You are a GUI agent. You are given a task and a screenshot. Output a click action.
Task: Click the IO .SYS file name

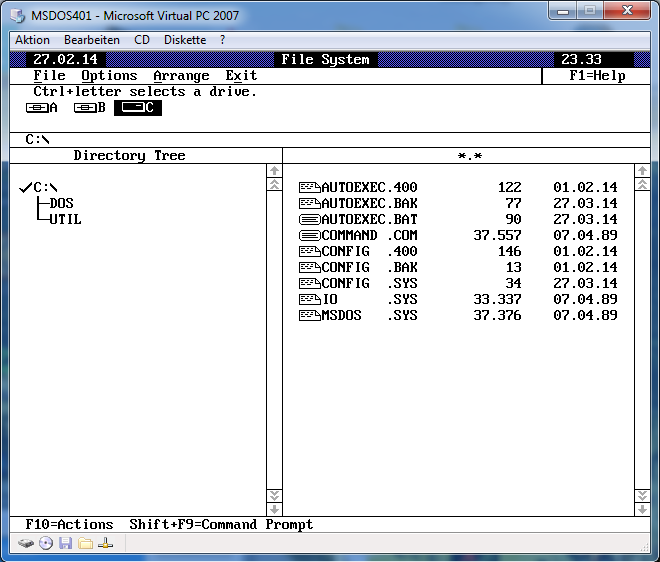[x=370, y=299]
